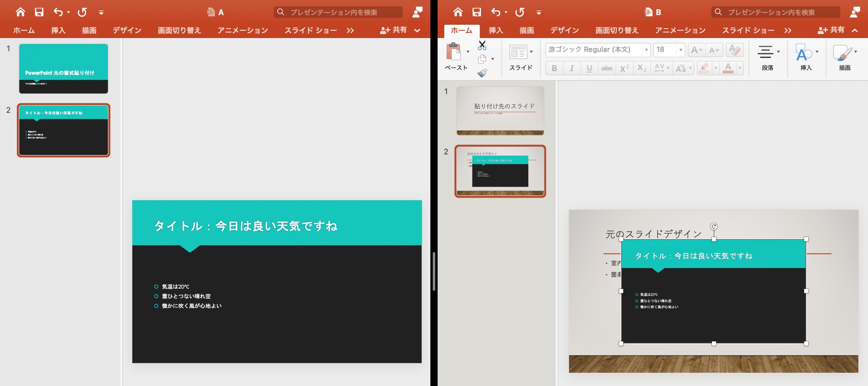868x386 pixels.
Task: Click the Cut scissors icon in window B
Action: pos(482,45)
